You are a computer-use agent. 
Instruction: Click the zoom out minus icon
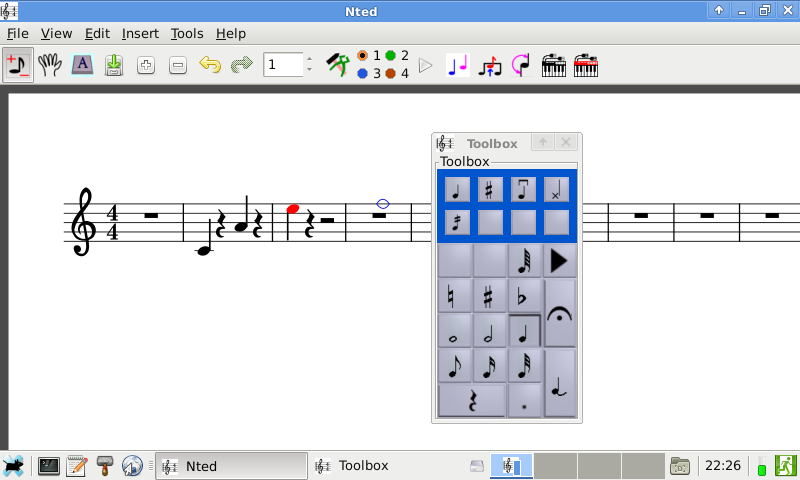(x=178, y=65)
